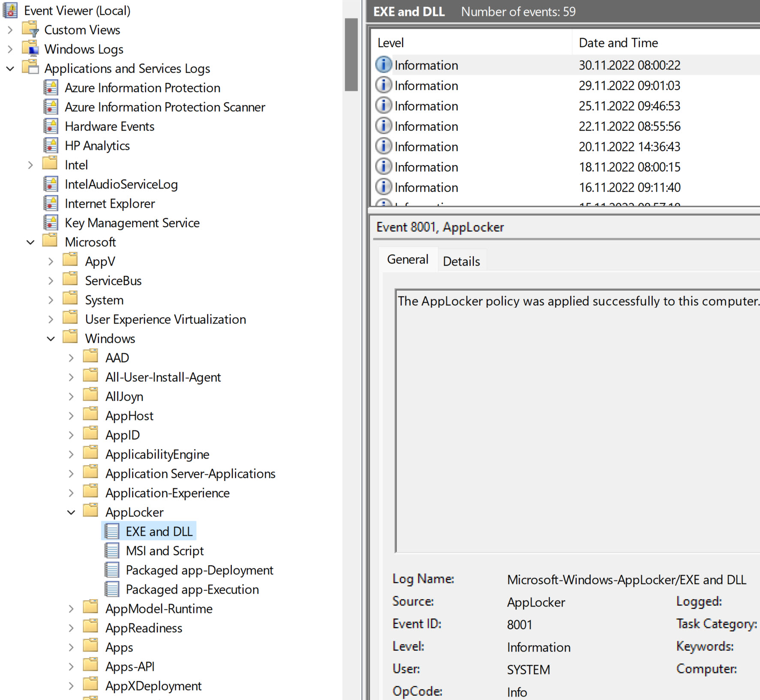Image resolution: width=760 pixels, height=700 pixels.
Task: Open the Key Management Service log
Action: [132, 222]
